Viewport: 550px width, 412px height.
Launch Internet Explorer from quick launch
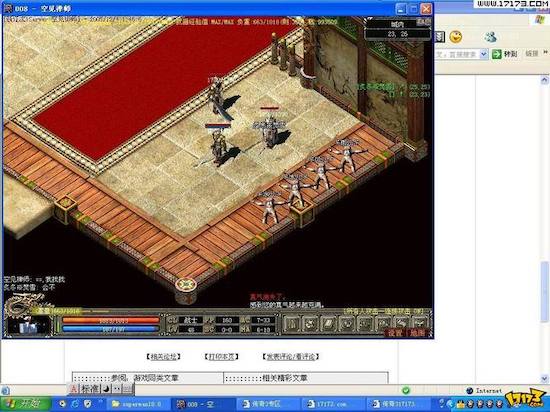(x=75, y=404)
